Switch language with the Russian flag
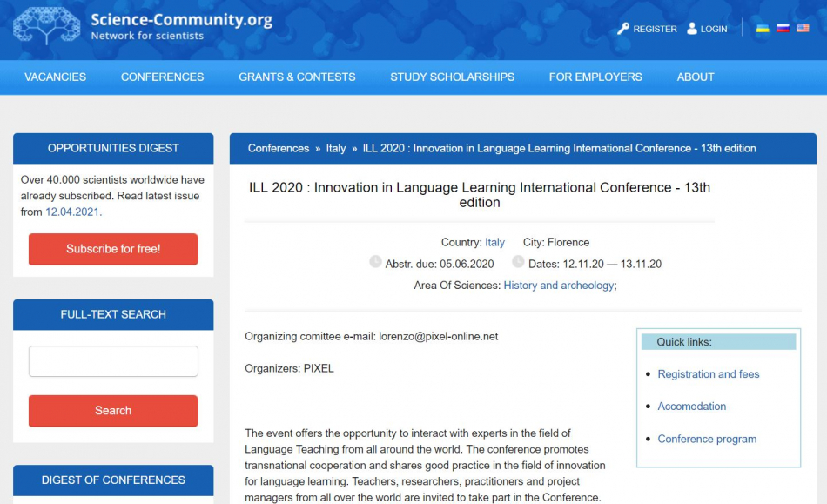This screenshot has height=504, width=827. (783, 29)
